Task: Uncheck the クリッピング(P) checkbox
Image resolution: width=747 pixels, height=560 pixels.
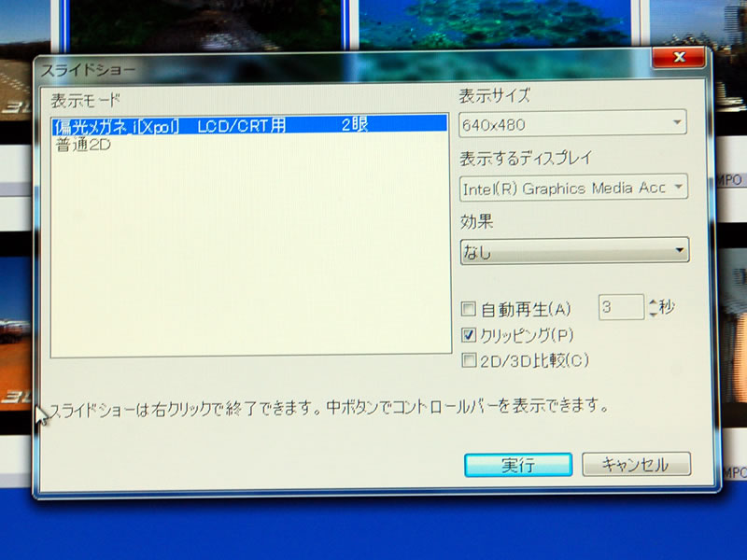Action: click(469, 335)
